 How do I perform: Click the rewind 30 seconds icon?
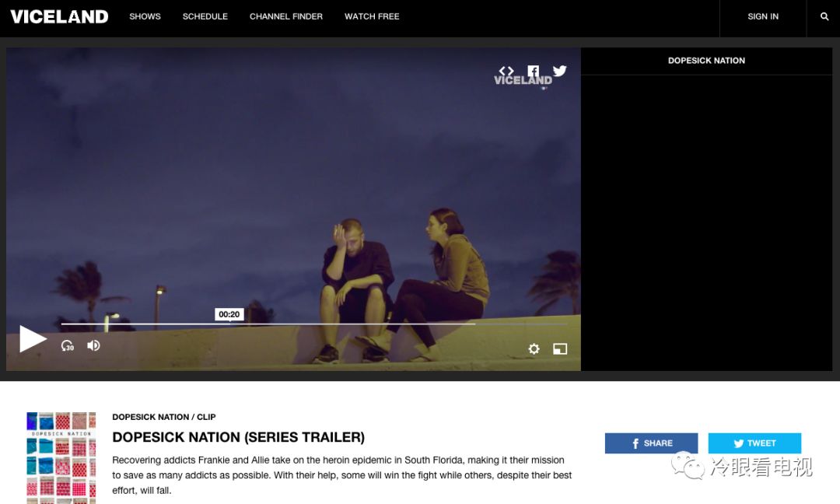(68, 346)
